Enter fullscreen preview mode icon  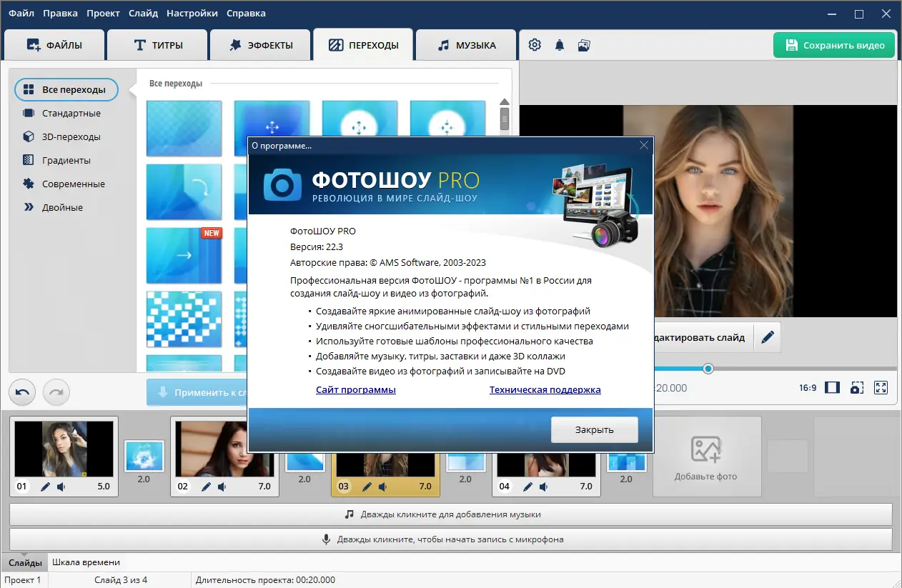(x=881, y=388)
